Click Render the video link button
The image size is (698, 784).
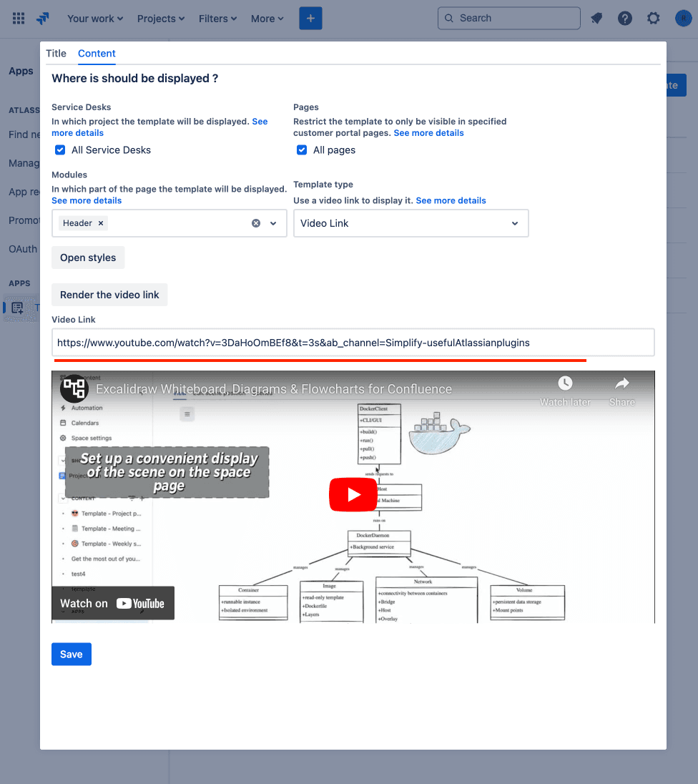point(109,295)
